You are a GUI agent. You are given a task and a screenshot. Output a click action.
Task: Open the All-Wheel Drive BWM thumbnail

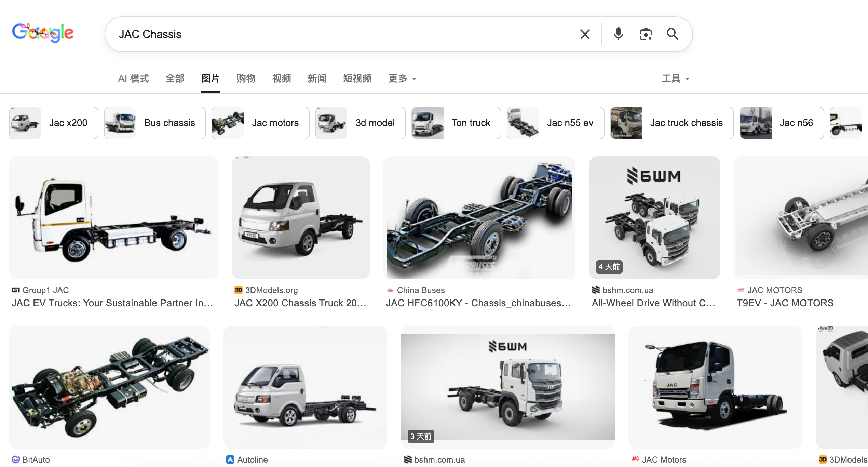pyautogui.click(x=655, y=218)
